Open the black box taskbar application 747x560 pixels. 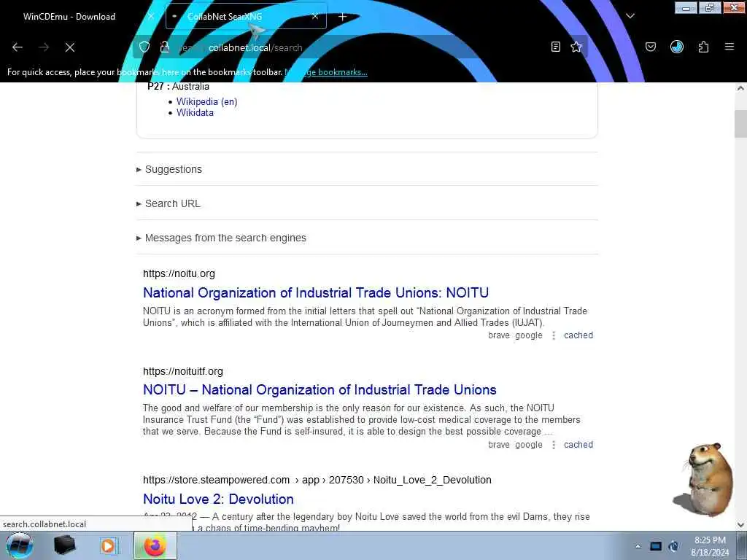[64, 545]
